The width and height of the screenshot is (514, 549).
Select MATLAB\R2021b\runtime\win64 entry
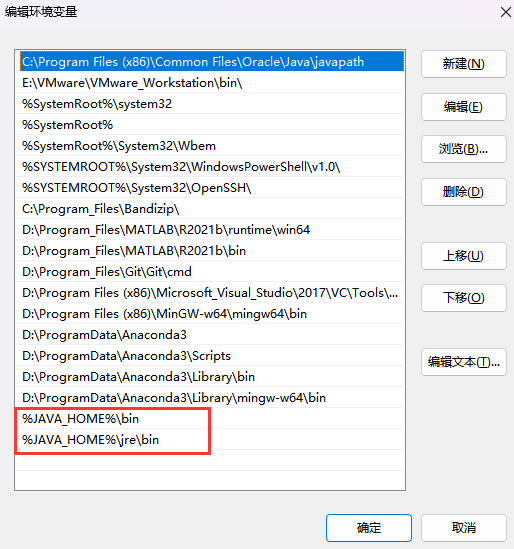[x=210, y=230]
